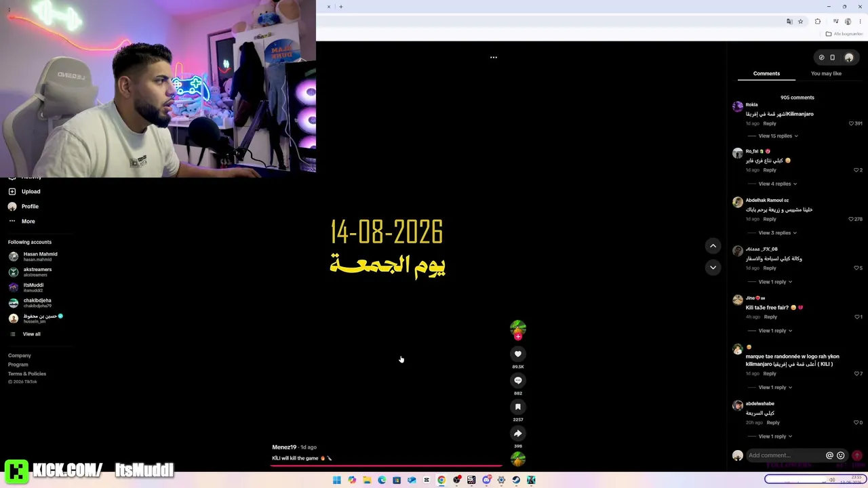Bookmark this page with Chrome star icon

[x=801, y=22]
